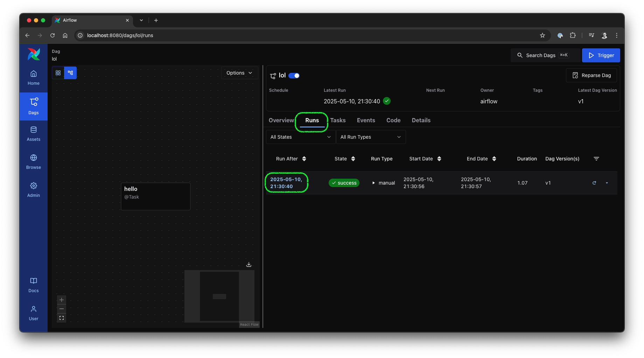Open the Events tab
This screenshot has width=644, height=358.
(x=366, y=120)
